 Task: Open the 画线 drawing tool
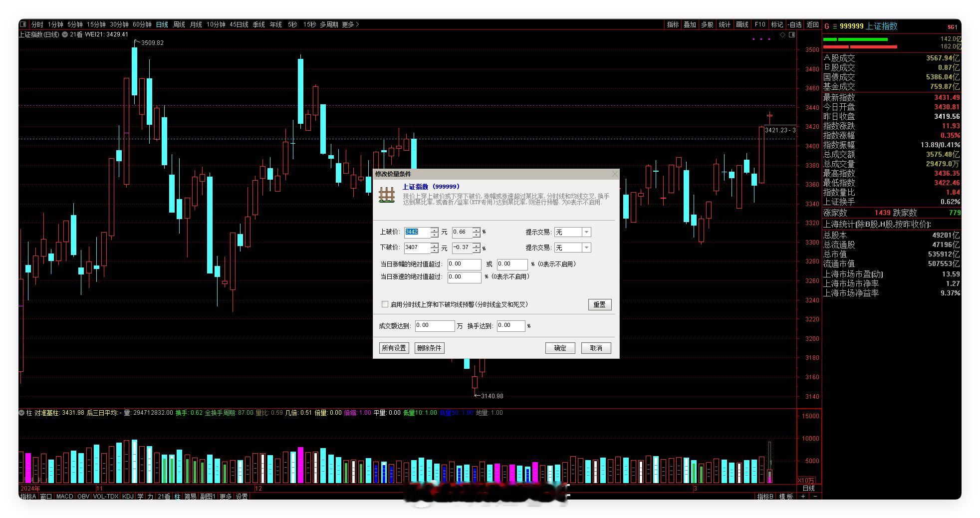coord(742,24)
